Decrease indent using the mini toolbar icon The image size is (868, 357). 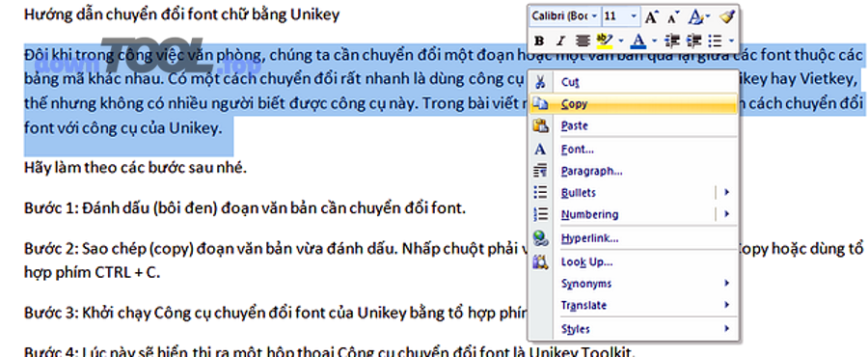(x=672, y=41)
